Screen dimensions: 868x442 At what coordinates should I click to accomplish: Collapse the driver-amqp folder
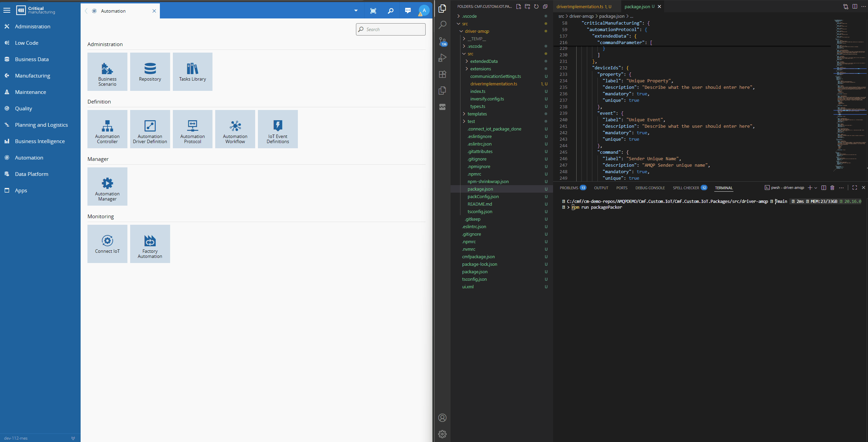click(477, 31)
